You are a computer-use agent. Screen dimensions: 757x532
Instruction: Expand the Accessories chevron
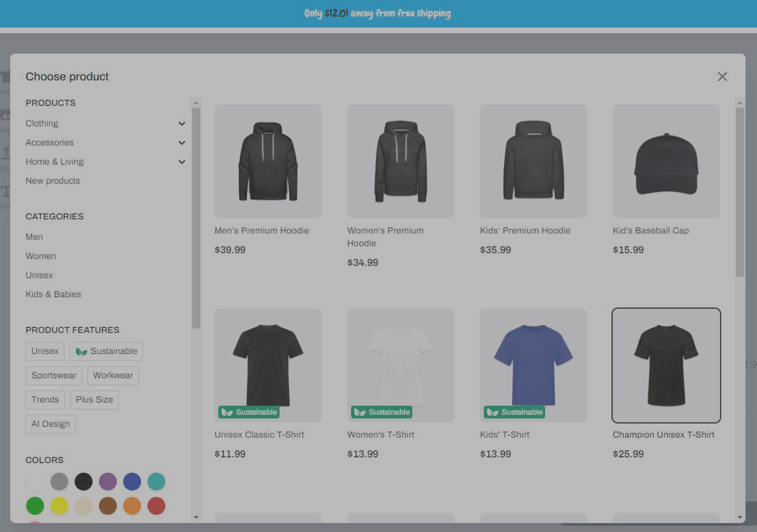click(x=181, y=143)
